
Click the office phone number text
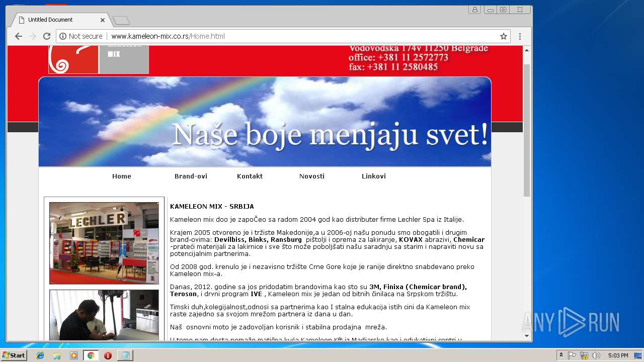[x=398, y=57]
